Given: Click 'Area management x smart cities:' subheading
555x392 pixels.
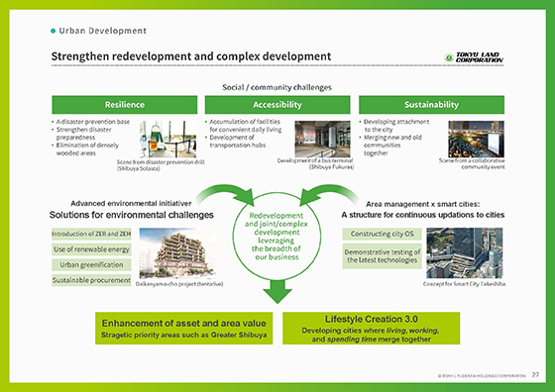Looking at the screenshot, I should [422, 204].
